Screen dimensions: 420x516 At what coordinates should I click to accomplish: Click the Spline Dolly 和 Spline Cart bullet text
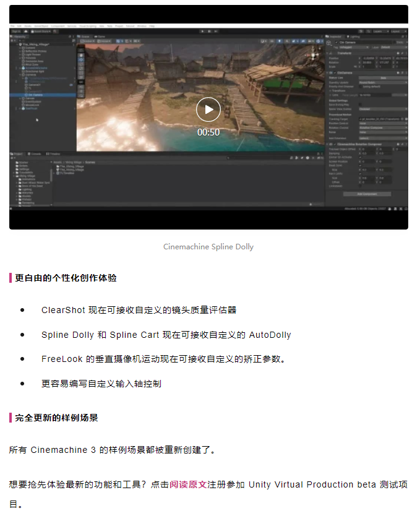pos(166,335)
